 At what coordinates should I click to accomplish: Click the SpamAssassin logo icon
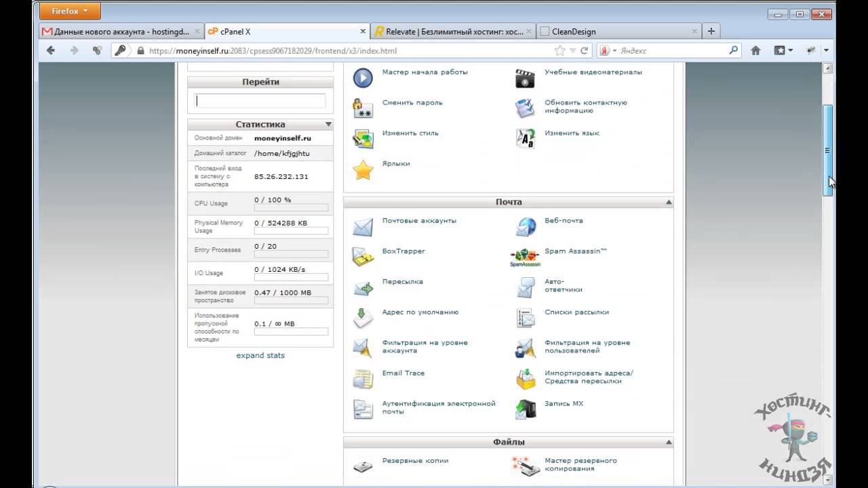526,257
